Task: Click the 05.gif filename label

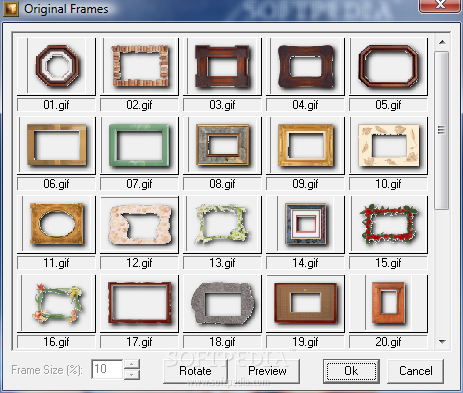Action: pos(388,105)
